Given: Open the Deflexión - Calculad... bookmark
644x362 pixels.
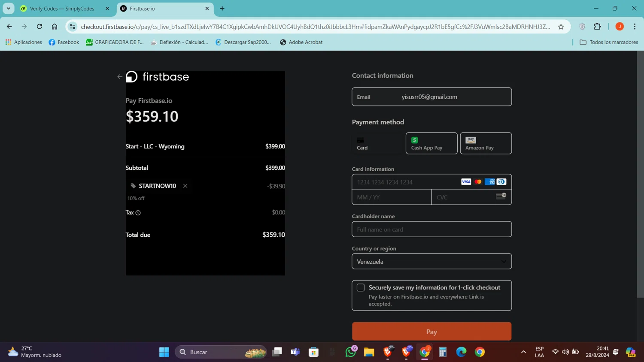Looking at the screenshot, I should click(179, 42).
